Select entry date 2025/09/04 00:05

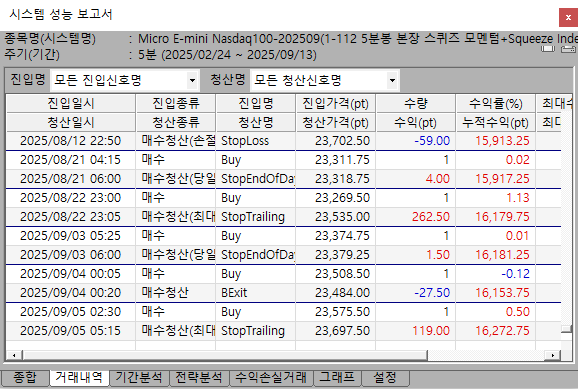pyautogui.click(x=70, y=274)
